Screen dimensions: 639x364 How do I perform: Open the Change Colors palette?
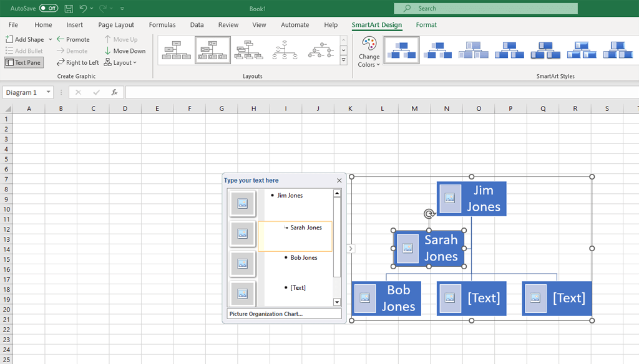369,52
